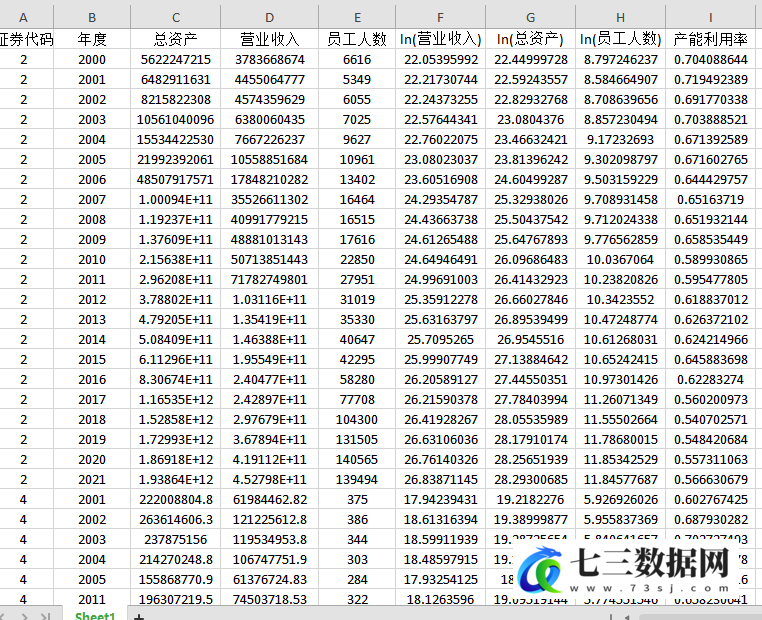Select cell with value 11.84577687

click(621, 479)
